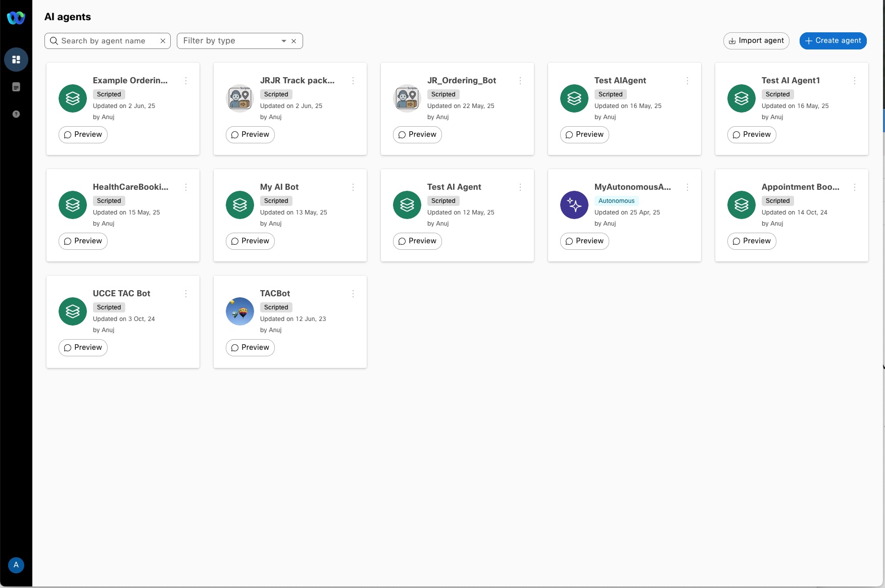Open three-dot menu on TACBot card
The image size is (885, 588).
click(353, 294)
